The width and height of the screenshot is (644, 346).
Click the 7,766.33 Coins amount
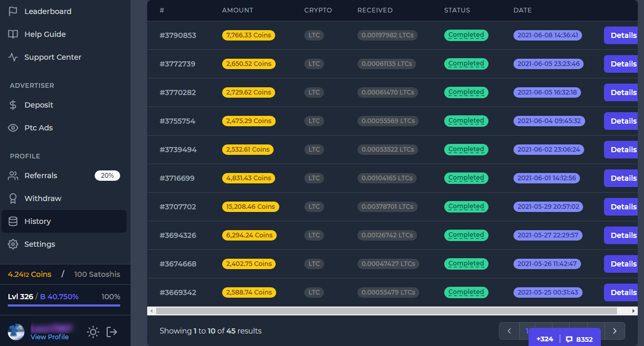coord(249,35)
